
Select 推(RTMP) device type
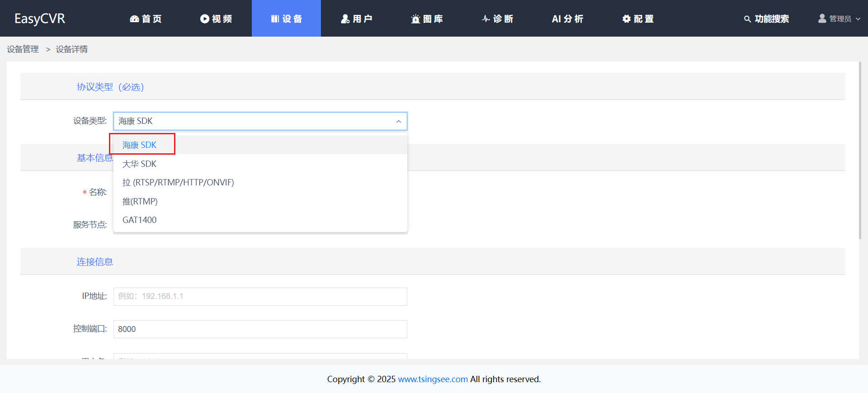click(140, 201)
